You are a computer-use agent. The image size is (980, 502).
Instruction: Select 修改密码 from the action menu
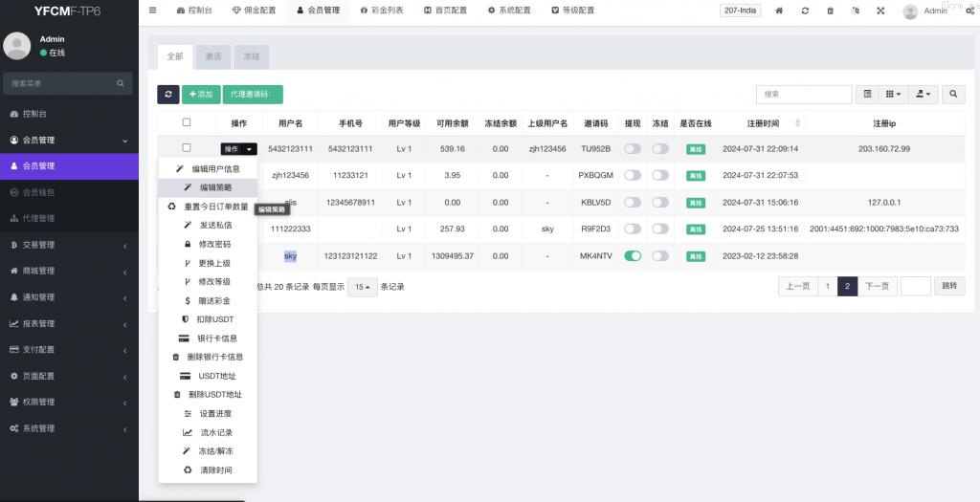tap(214, 245)
